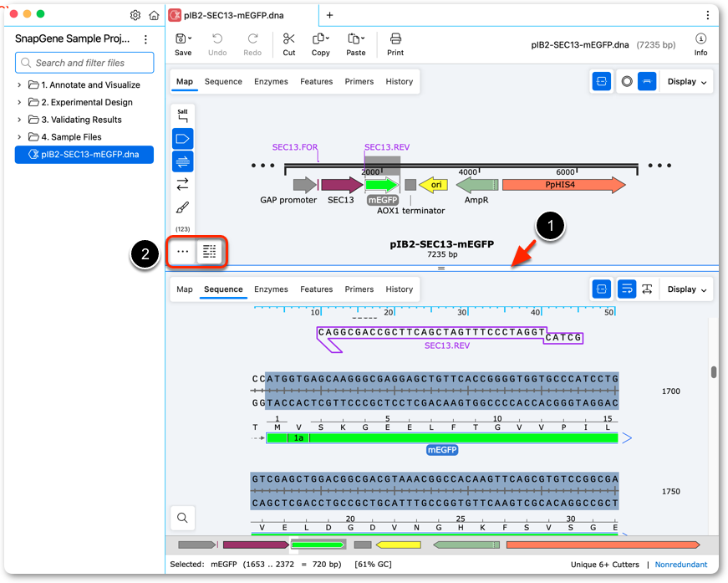Open project options three-dot menu
728x583 pixels.
pyautogui.click(x=145, y=39)
